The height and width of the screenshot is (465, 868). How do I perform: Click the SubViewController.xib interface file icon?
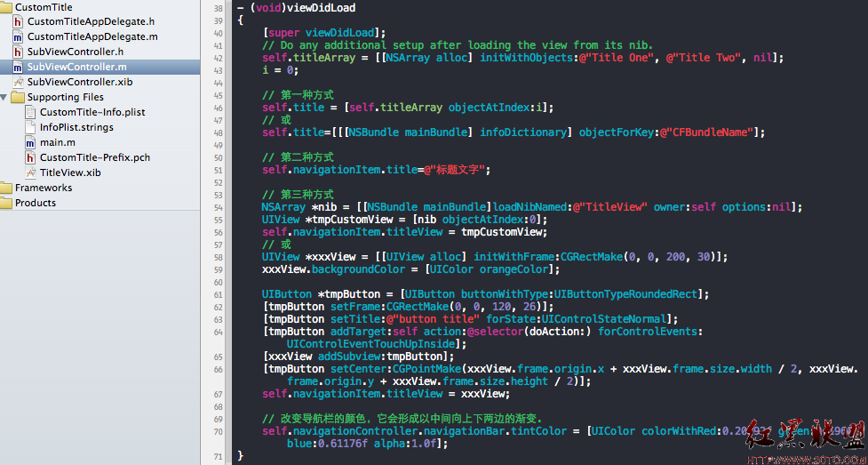(x=18, y=82)
